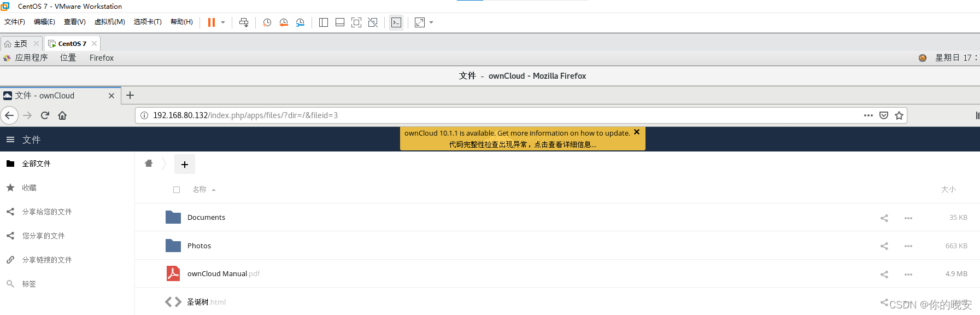Pause the virtual machine
980x315 pixels.
pos(212,22)
